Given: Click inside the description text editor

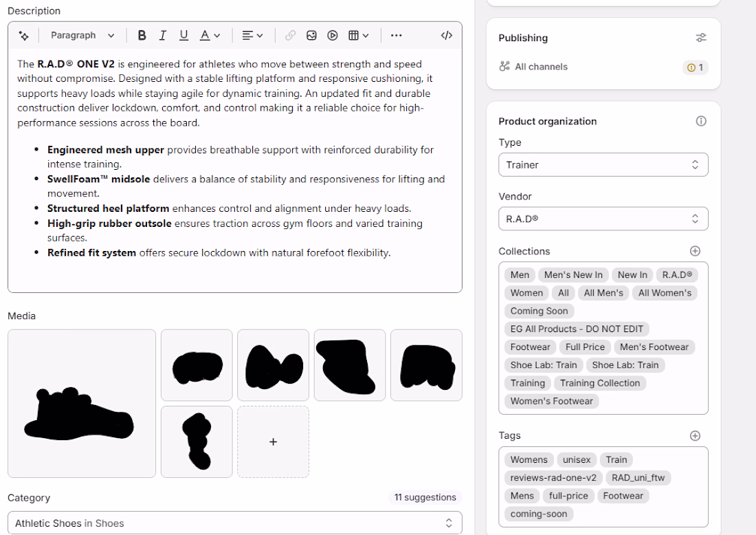Looking at the screenshot, I should point(235,171).
